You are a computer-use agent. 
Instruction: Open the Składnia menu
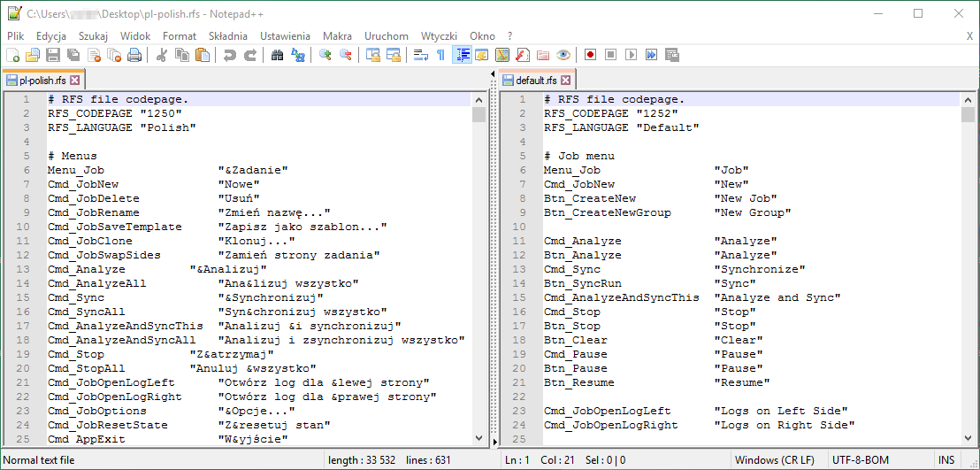point(228,36)
